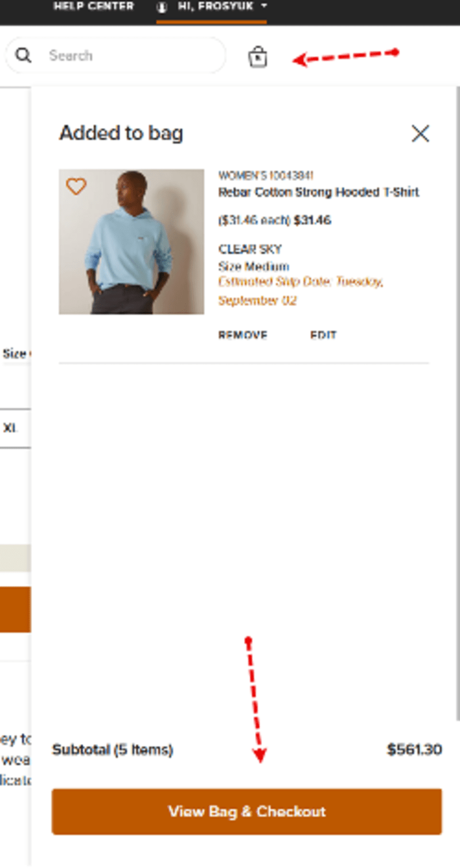
Task: Edit the hooded T-shirt bag item
Action: [323, 335]
